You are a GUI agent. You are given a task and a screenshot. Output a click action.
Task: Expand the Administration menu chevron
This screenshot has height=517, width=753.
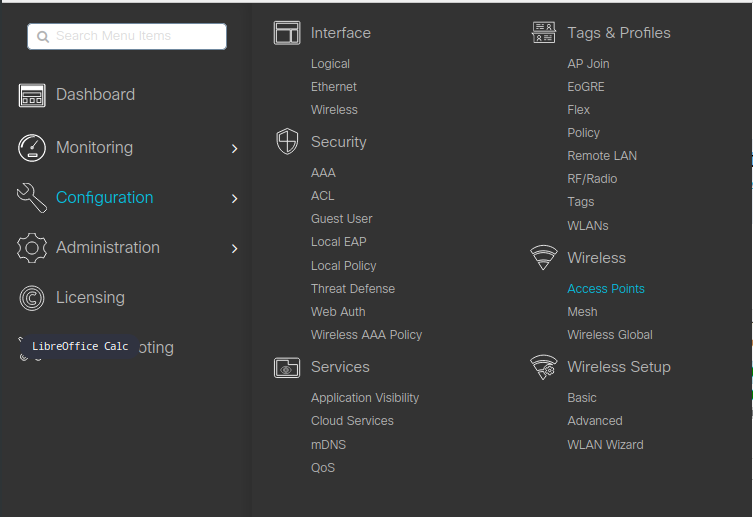point(234,249)
